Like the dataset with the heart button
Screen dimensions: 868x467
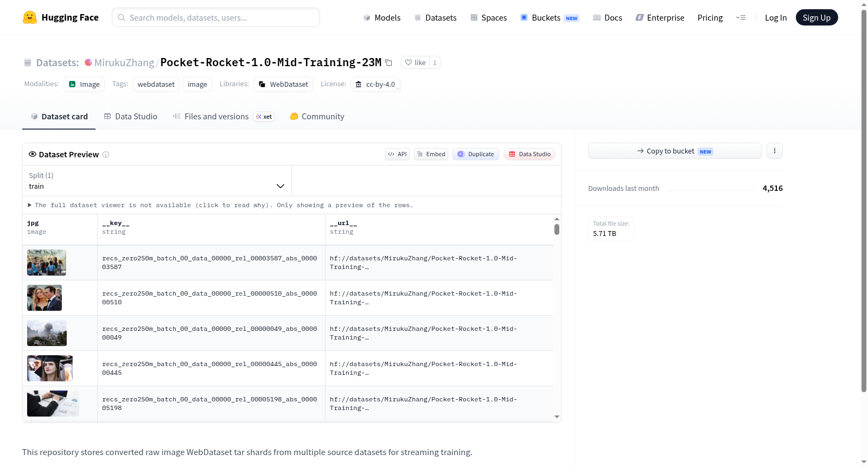(415, 62)
